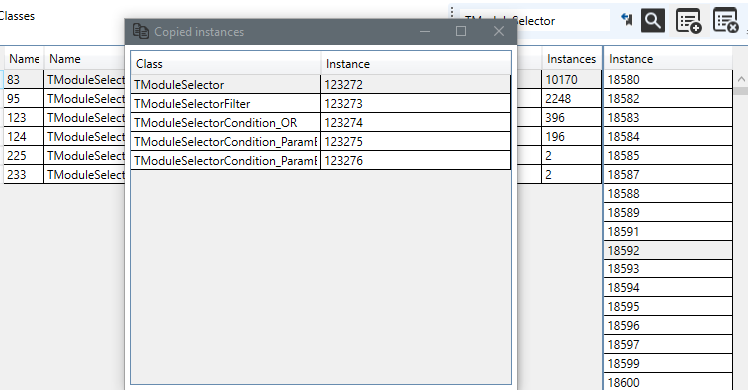748x390 pixels.
Task: Select instance 18583 in the list
Action: [x=668, y=118]
